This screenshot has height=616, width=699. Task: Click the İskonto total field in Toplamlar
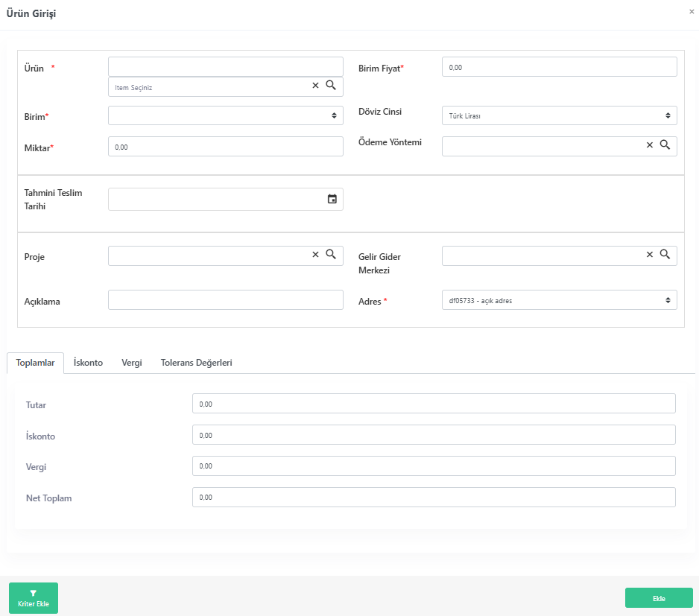[x=434, y=434]
